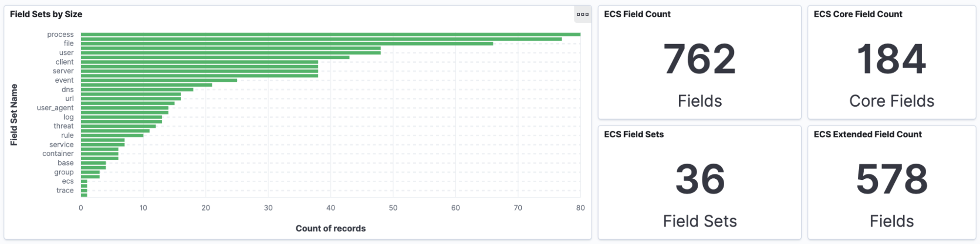Click the event bar in the chart
Viewport: 980px width, 244px height.
pos(159,80)
